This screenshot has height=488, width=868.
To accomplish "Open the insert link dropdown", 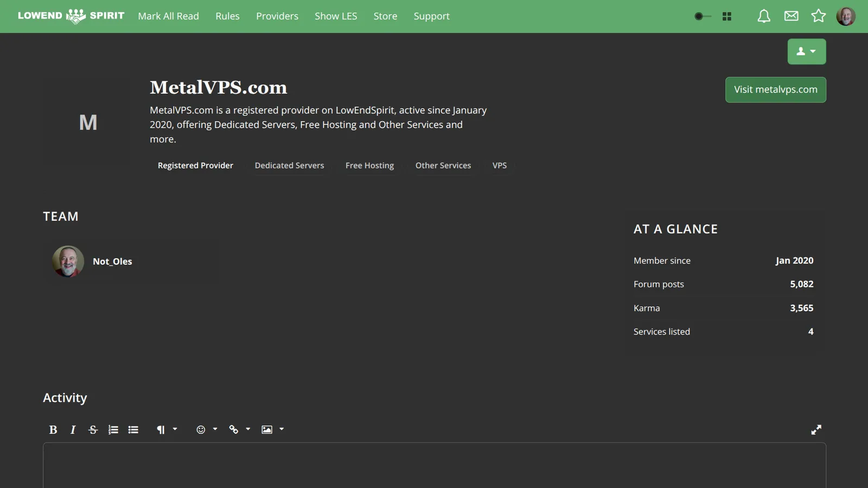I will point(240,429).
